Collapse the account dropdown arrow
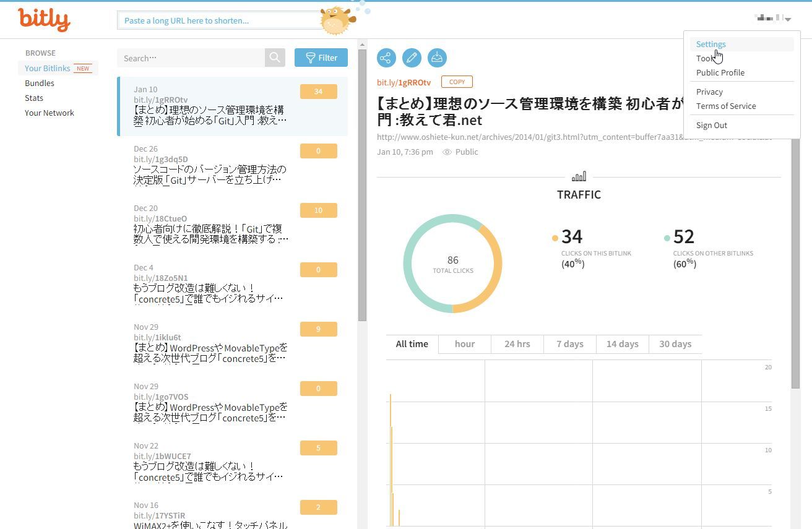The width and height of the screenshot is (812, 529). 788,20
